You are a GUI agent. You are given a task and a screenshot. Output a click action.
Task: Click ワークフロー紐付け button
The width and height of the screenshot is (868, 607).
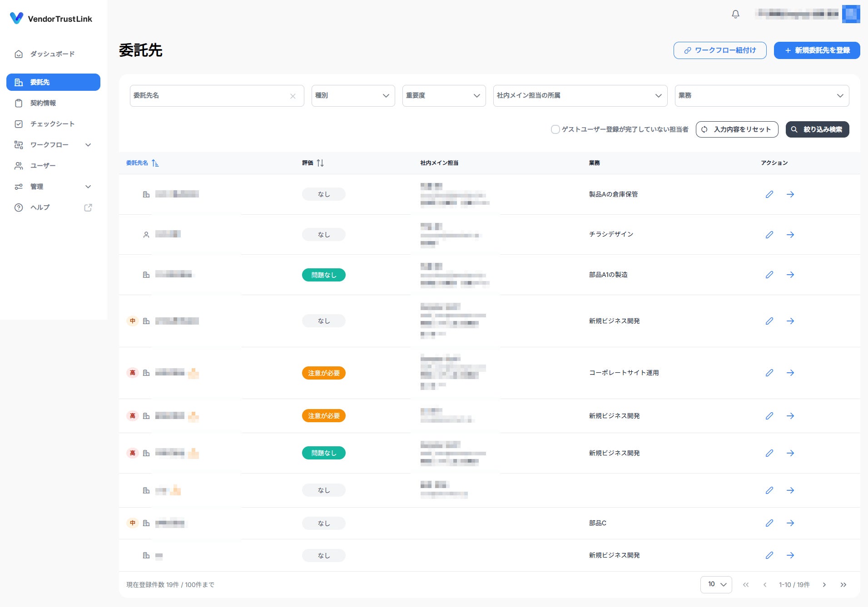click(720, 50)
